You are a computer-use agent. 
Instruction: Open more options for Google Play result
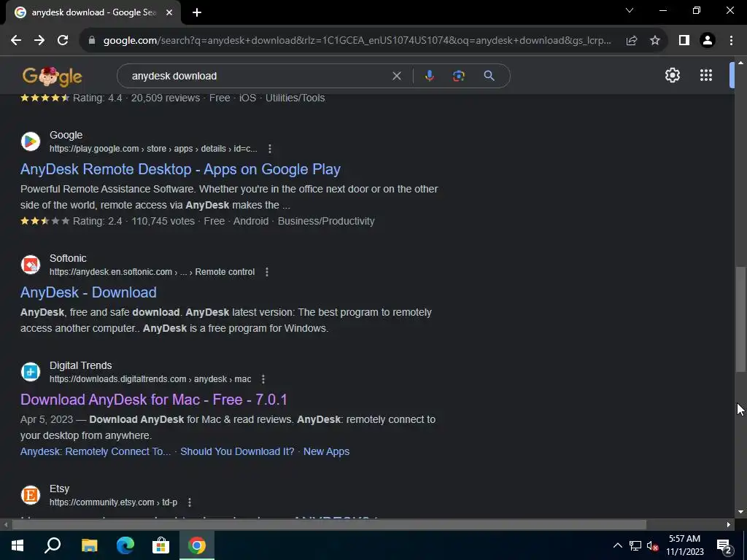[x=270, y=149]
